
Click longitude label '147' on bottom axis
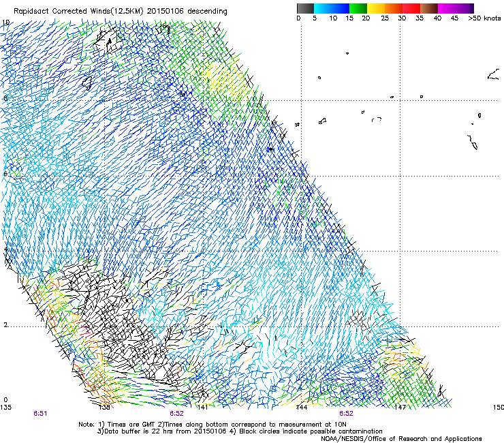click(400, 408)
